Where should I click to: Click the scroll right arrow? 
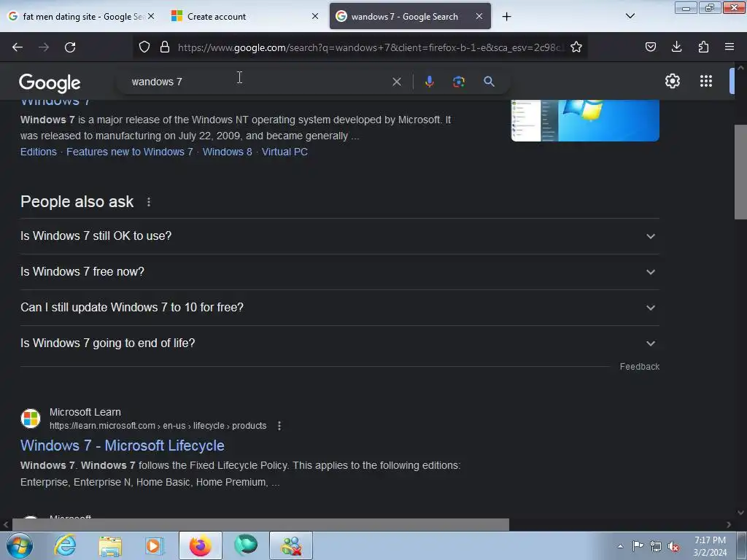[729, 525]
